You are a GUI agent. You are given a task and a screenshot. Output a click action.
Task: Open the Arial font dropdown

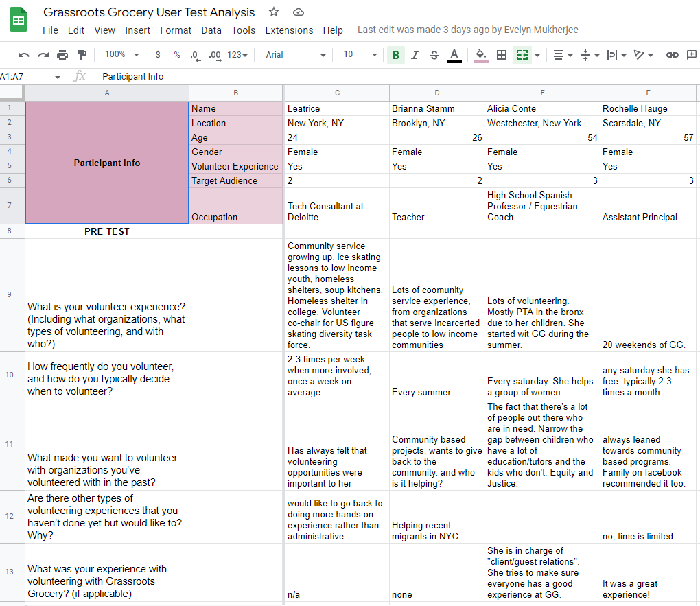point(296,55)
